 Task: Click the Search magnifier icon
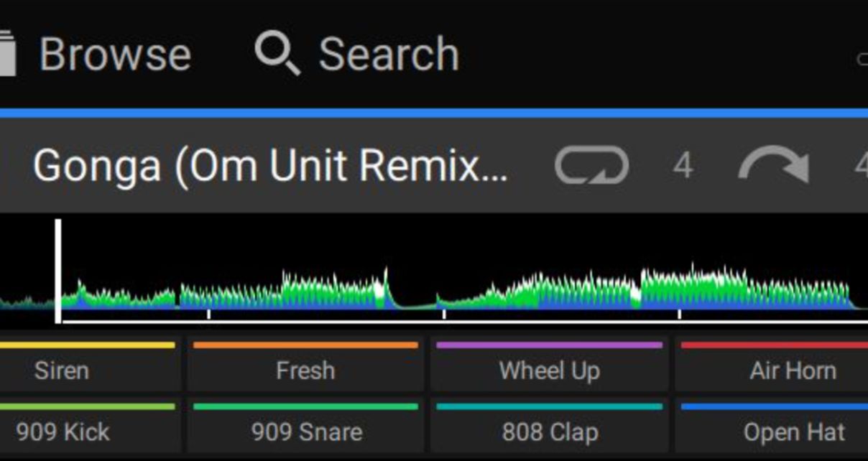click(x=277, y=54)
